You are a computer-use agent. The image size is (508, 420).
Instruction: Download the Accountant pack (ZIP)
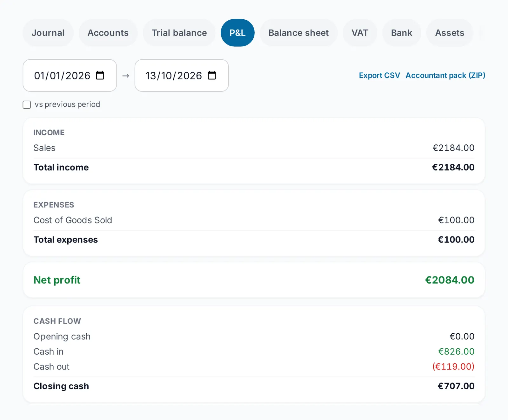tap(445, 76)
